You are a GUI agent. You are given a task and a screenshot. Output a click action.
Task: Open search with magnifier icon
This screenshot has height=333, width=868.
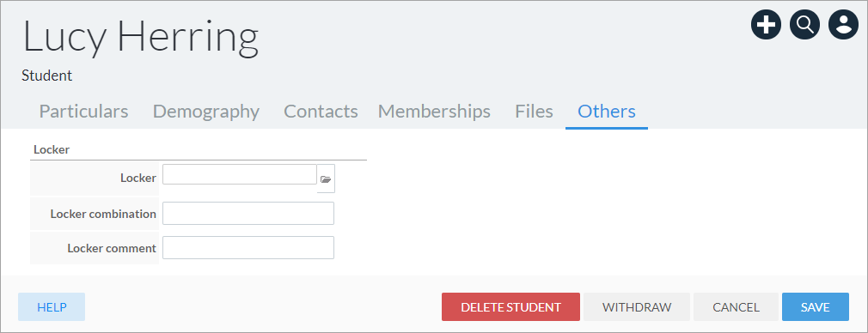coord(804,25)
